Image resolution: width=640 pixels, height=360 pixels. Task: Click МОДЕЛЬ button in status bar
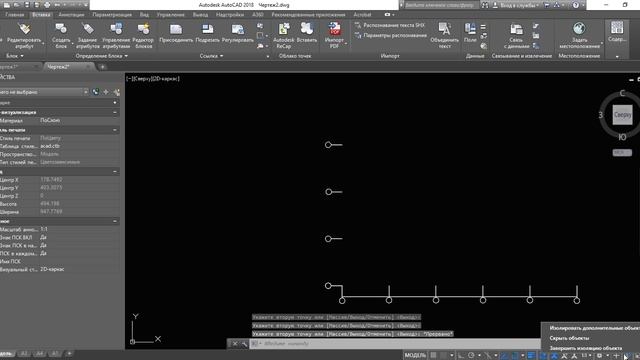[x=415, y=356]
